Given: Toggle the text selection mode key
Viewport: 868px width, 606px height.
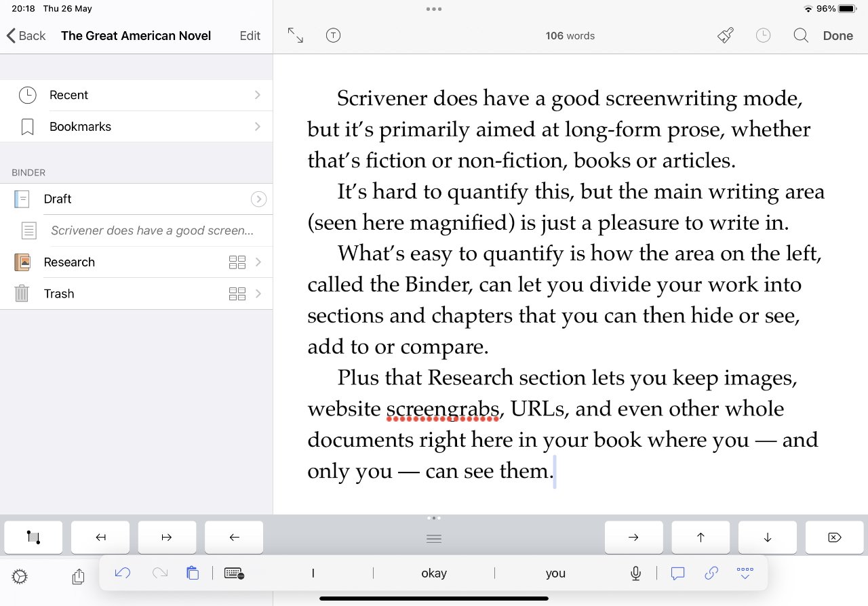Looking at the screenshot, I should click(33, 538).
